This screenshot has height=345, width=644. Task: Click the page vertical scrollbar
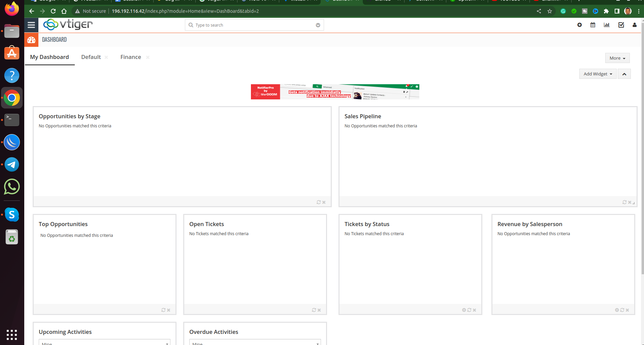click(x=642, y=148)
